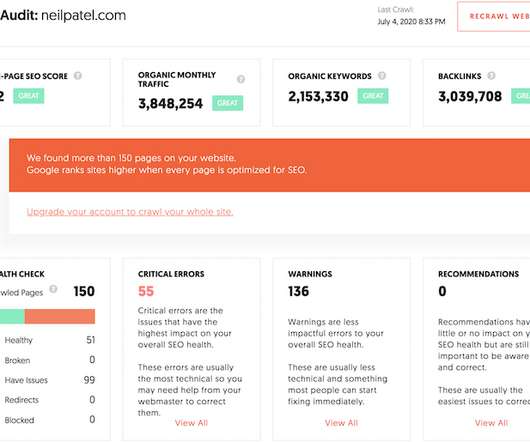Select the Have Issues pages row
This screenshot has width=530, height=442.
click(48, 380)
